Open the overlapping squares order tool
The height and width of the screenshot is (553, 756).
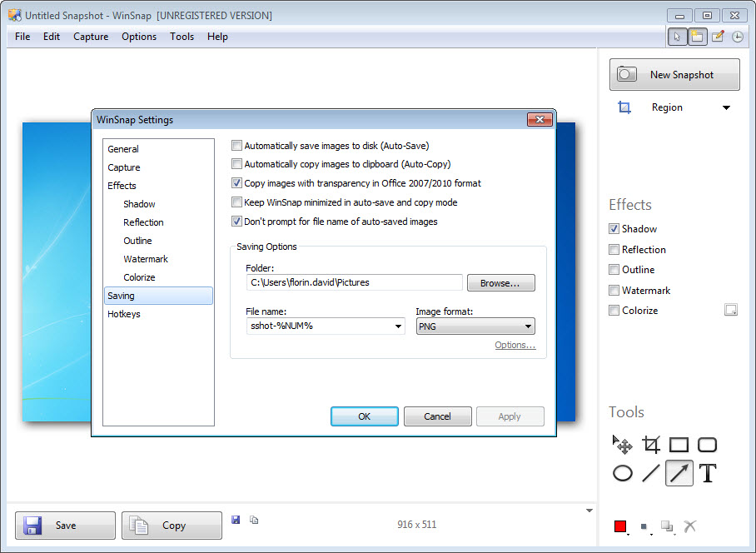(667, 526)
